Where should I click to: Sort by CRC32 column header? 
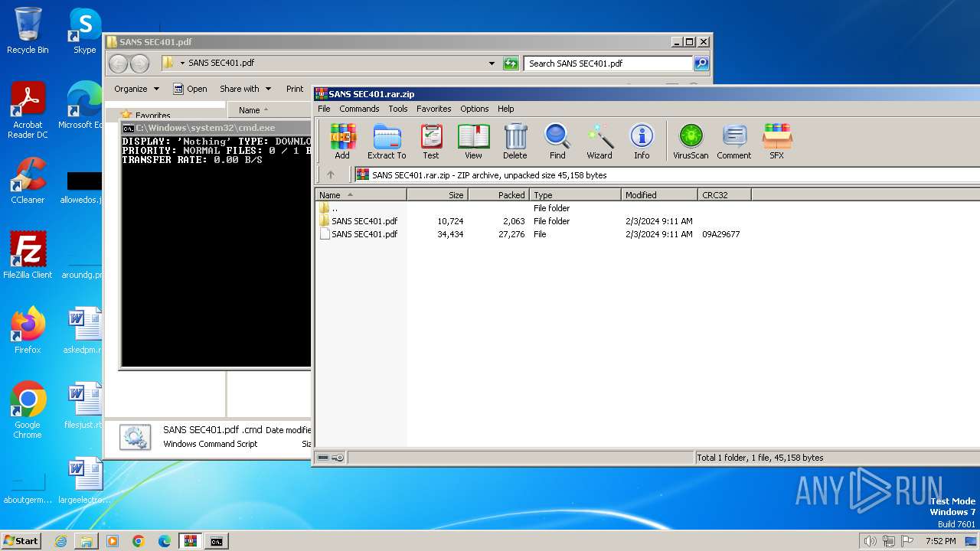click(724, 195)
